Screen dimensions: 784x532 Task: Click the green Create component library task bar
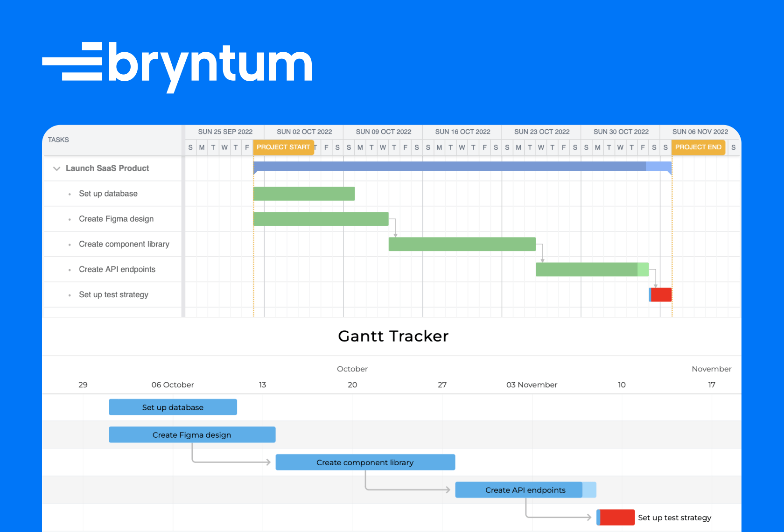click(x=462, y=244)
